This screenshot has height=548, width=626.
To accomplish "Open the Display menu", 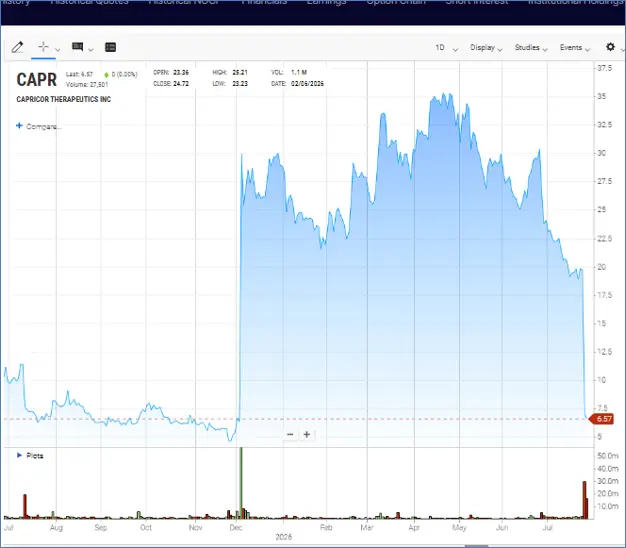I will [x=486, y=47].
